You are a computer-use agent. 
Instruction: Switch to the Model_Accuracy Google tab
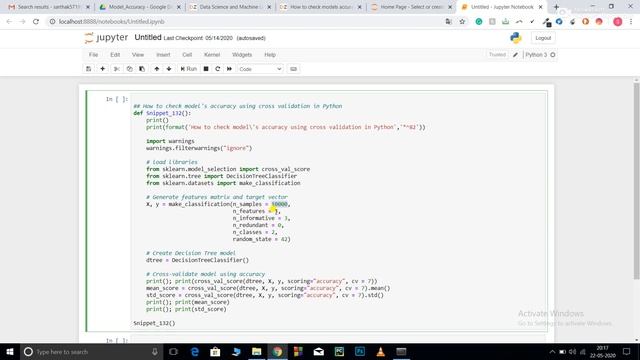coord(140,7)
